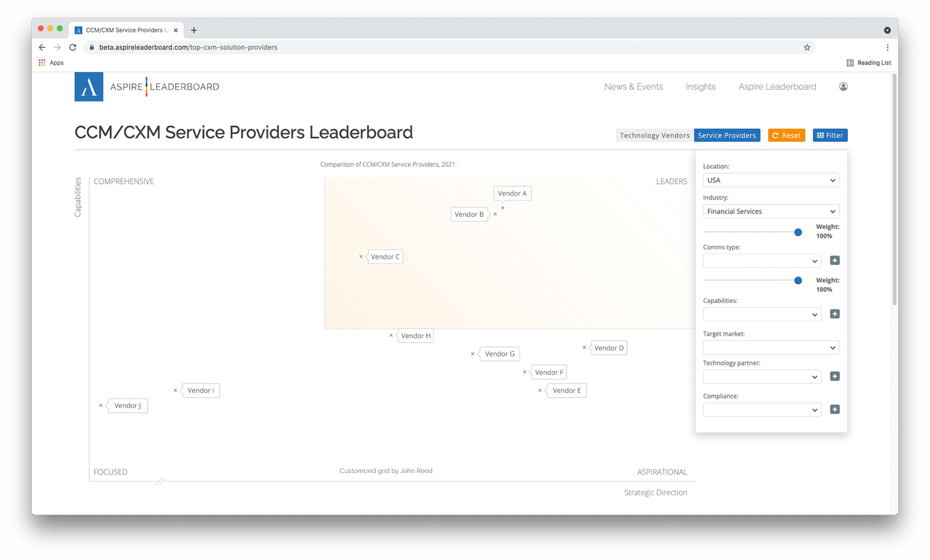Viewport: 930px width, 560px height.
Task: Click the plus icon next to Technology partner
Action: 835,376
